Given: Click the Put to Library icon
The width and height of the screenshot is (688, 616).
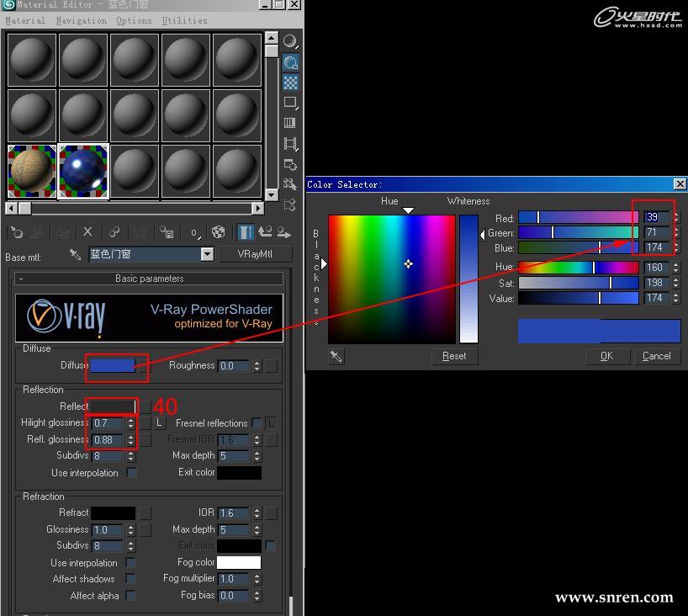Looking at the screenshot, I should 167,232.
